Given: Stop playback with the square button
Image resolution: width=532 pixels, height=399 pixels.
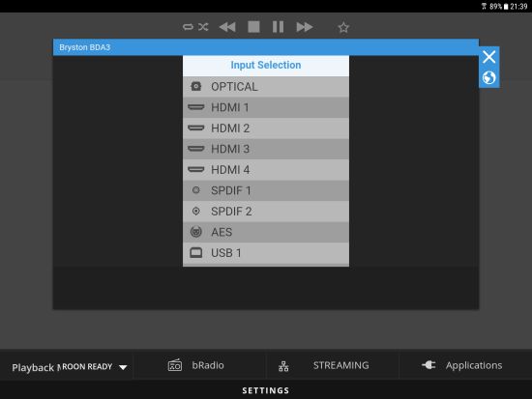Looking at the screenshot, I should pos(253,27).
